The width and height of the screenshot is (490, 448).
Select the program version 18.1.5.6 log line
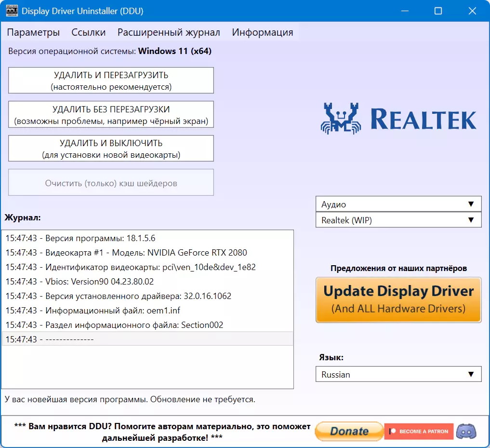(147, 238)
